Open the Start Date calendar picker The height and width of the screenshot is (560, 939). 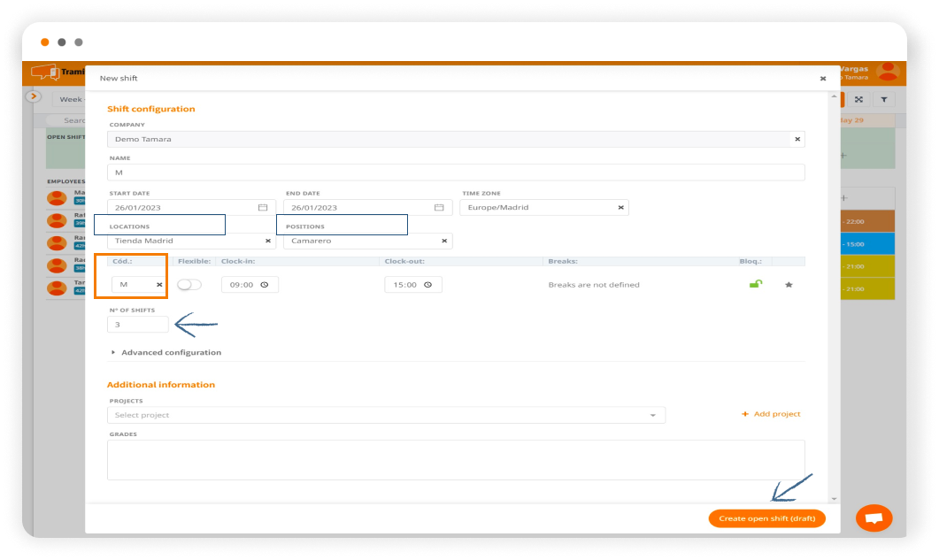[x=262, y=207]
